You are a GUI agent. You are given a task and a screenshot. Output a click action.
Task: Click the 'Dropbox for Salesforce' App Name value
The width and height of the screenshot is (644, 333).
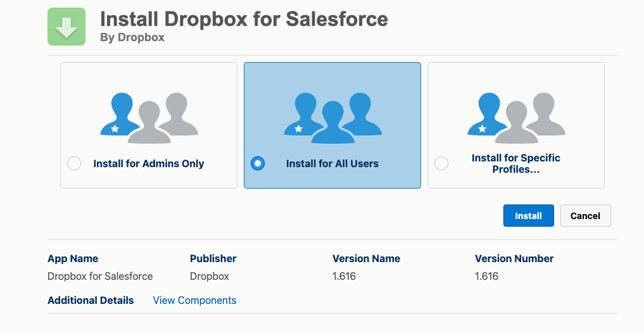[x=100, y=276]
